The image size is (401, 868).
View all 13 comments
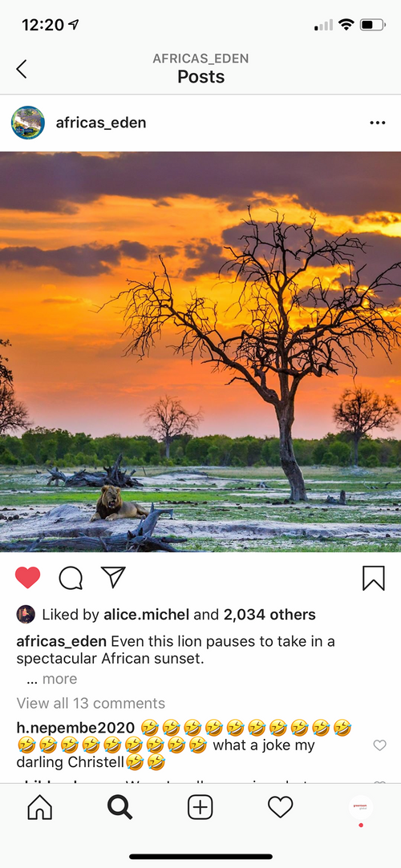tap(91, 703)
